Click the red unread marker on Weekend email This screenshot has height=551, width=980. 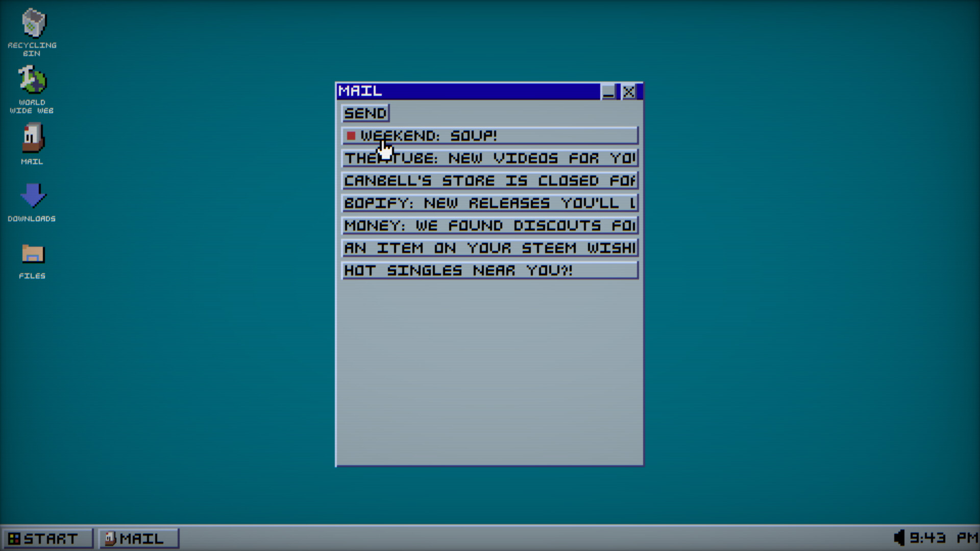351,136
